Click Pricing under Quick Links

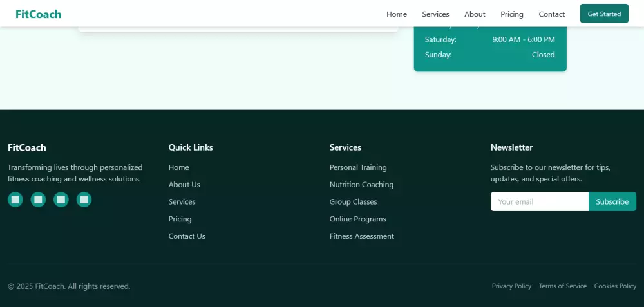tap(180, 219)
